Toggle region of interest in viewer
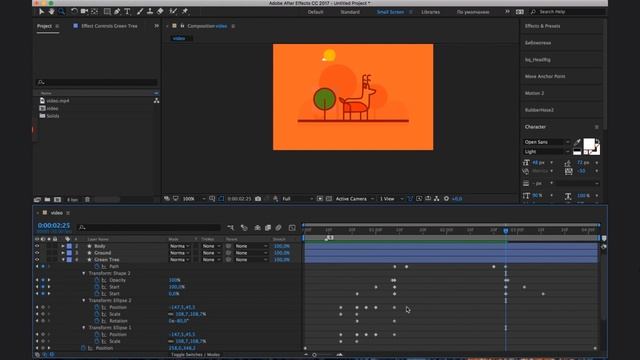Screen dimensions: 640x360 [x=320, y=199]
